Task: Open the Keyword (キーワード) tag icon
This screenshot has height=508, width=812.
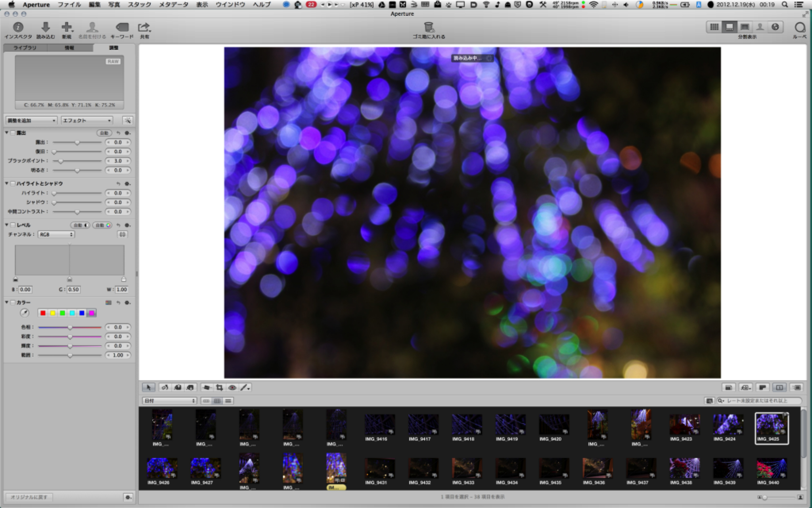Action: coord(122,27)
